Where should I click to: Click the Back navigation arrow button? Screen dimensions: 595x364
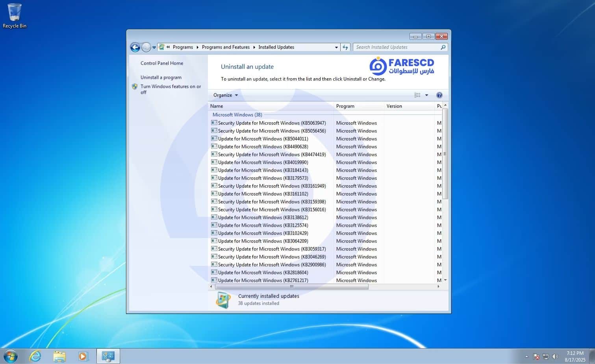(135, 47)
